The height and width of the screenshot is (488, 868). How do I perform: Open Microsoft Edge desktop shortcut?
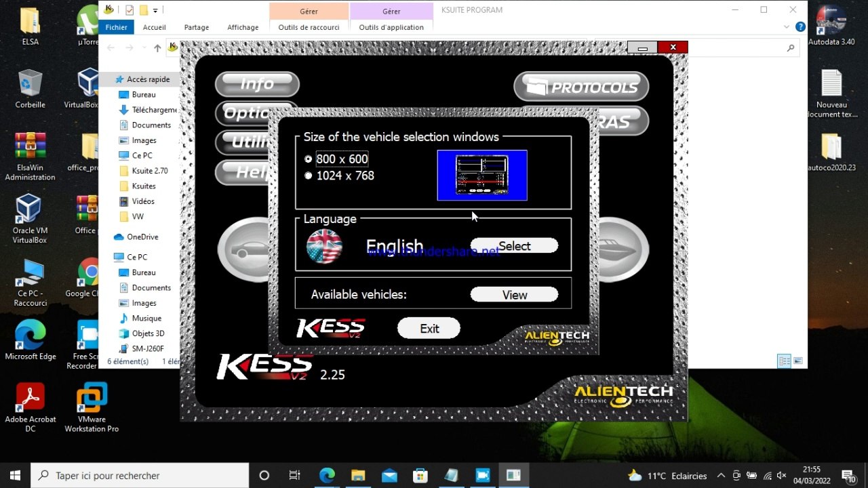(x=30, y=340)
